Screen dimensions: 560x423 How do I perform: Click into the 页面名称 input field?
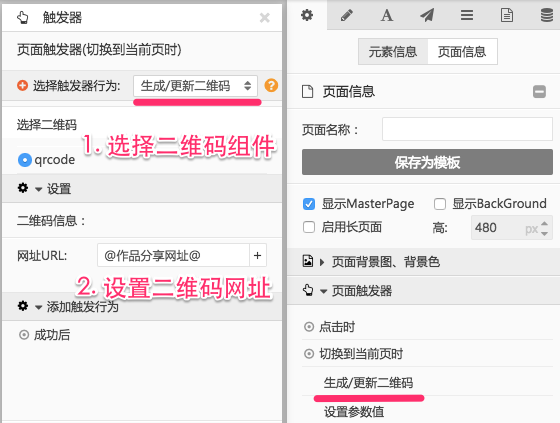[x=467, y=129]
